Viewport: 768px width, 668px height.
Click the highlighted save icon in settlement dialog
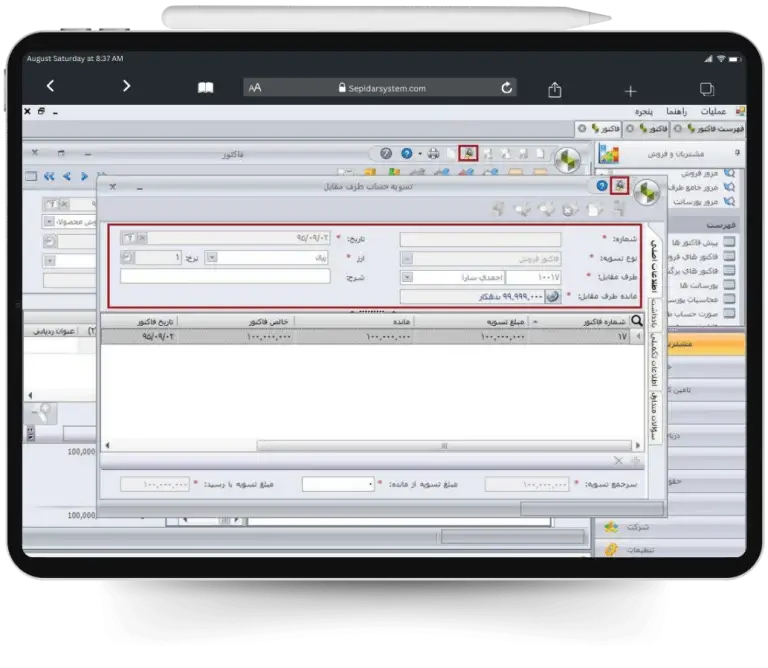[620, 186]
